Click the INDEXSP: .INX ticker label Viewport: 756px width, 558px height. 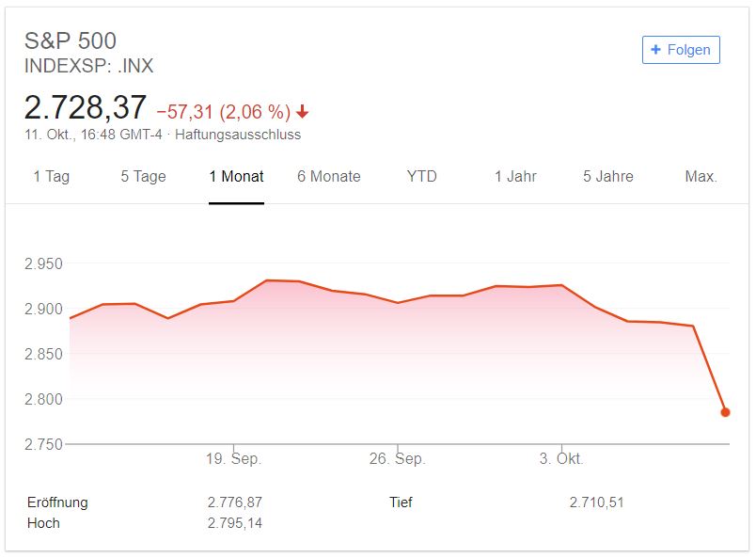coord(88,66)
